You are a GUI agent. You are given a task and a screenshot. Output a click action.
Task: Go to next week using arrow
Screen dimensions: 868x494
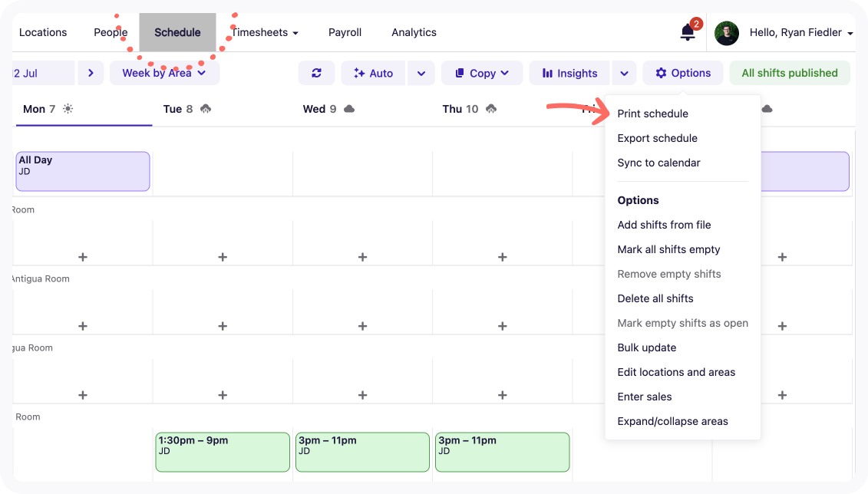tap(91, 73)
